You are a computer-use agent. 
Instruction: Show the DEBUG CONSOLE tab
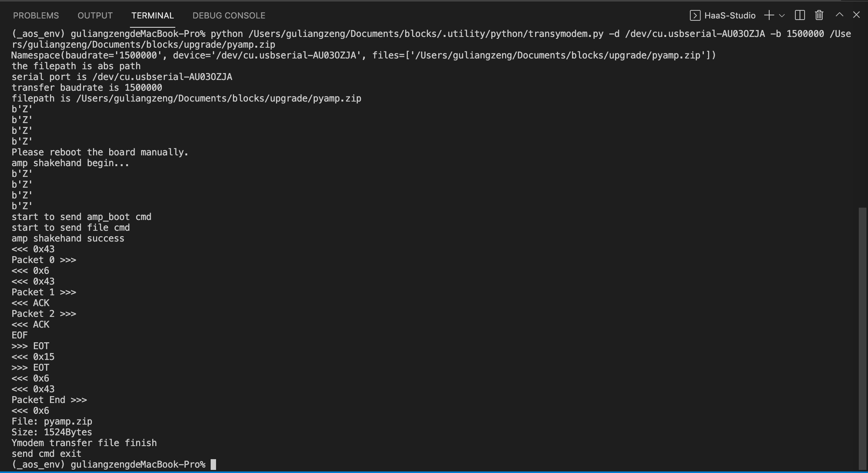tap(229, 15)
